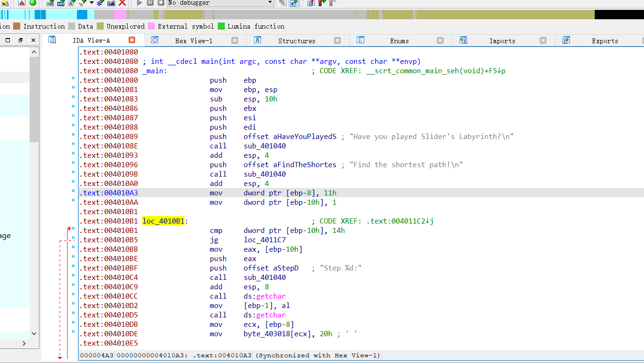Close the Imports tab

click(x=543, y=40)
